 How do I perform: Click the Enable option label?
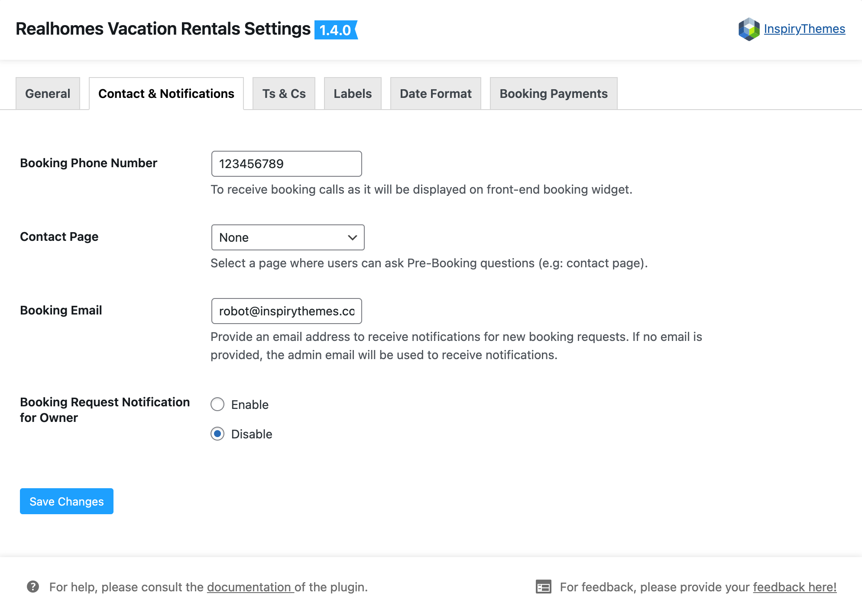click(250, 405)
